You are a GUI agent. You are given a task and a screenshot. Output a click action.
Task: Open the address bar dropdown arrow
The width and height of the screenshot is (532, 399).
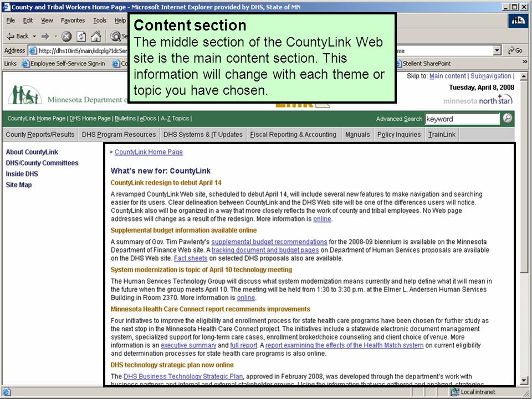pyautogui.click(x=497, y=51)
